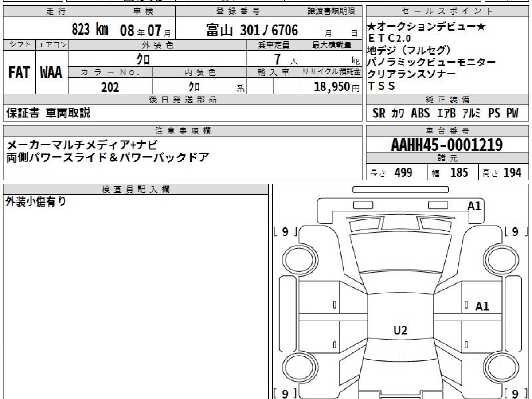Image resolution: width=532 pixels, height=399 pixels.
Task: Click the 諸元 header
Action: pos(447,159)
